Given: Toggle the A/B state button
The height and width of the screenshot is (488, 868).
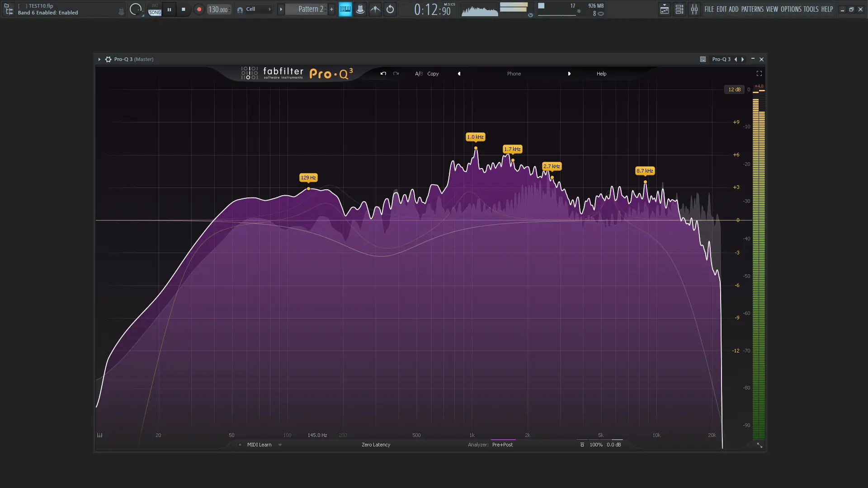Looking at the screenshot, I should 419,74.
